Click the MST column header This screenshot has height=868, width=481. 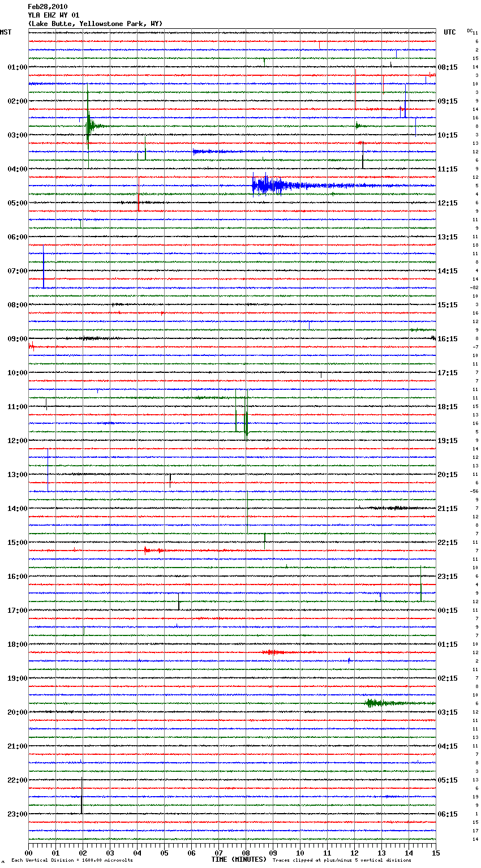(x=6, y=32)
